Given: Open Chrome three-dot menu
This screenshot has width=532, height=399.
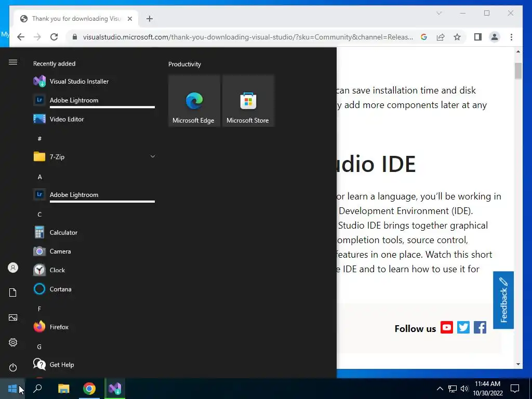Looking at the screenshot, I should [x=511, y=37].
